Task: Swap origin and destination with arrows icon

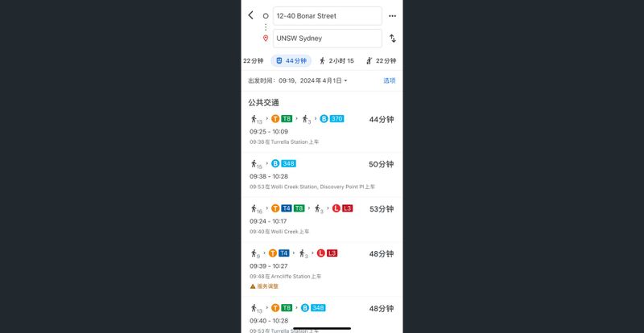Action: (x=392, y=38)
